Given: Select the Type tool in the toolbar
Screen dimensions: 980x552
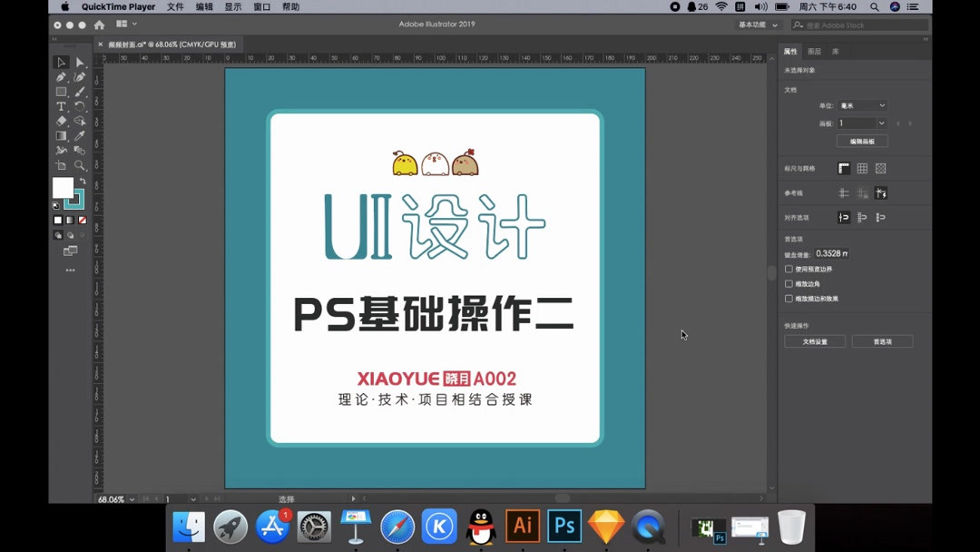Looking at the screenshot, I should click(x=60, y=106).
